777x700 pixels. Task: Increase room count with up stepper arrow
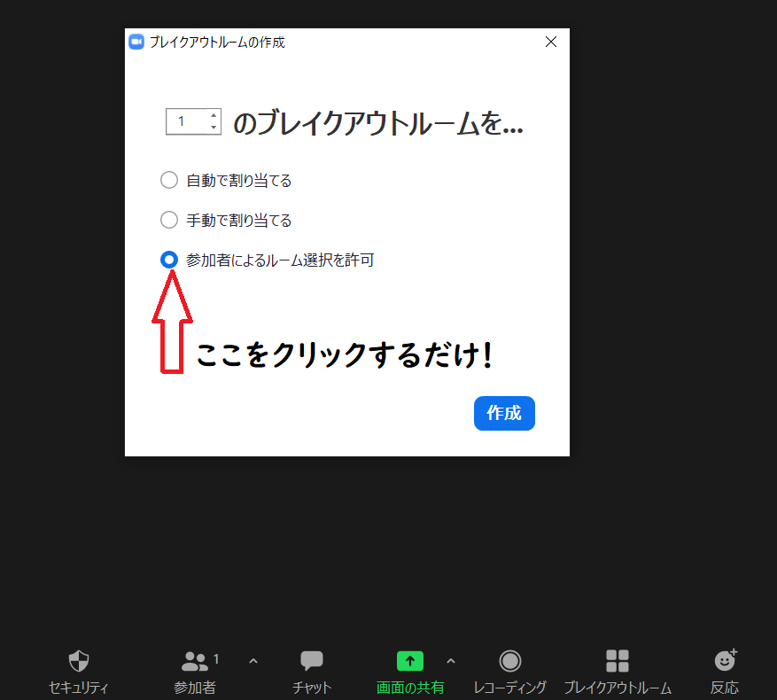coord(214,115)
